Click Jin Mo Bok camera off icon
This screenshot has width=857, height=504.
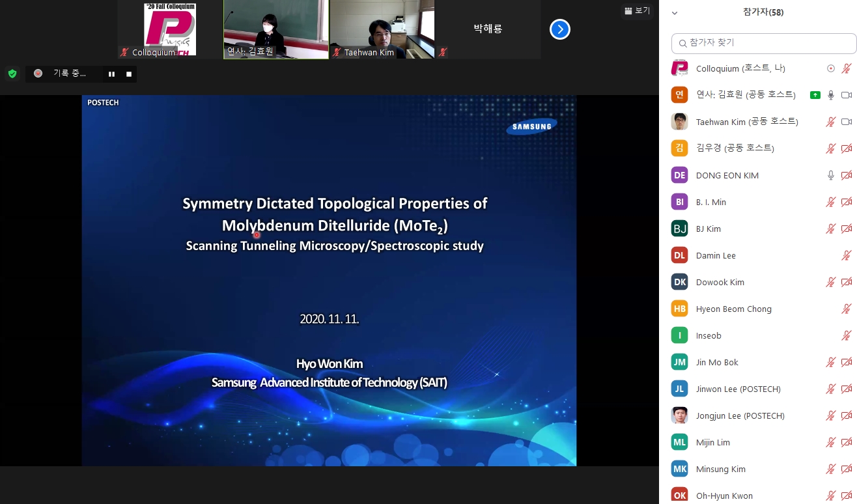pos(847,362)
